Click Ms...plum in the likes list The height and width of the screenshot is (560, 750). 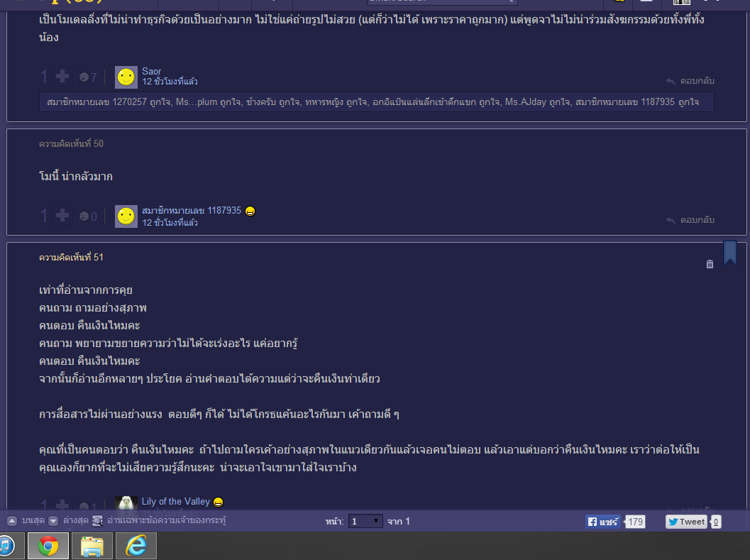point(197,102)
